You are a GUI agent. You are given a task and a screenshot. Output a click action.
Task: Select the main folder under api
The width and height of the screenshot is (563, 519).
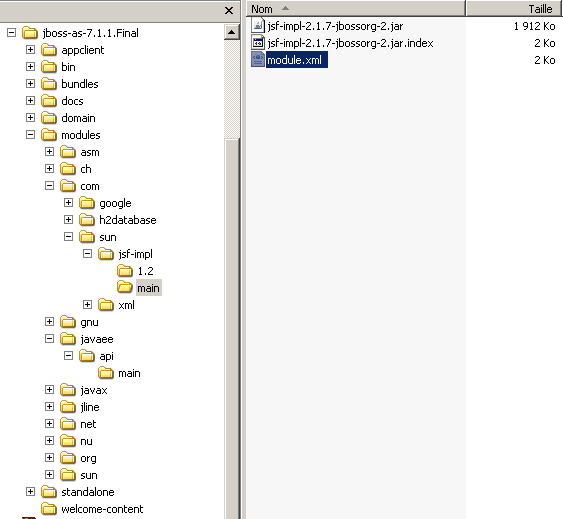(129, 373)
